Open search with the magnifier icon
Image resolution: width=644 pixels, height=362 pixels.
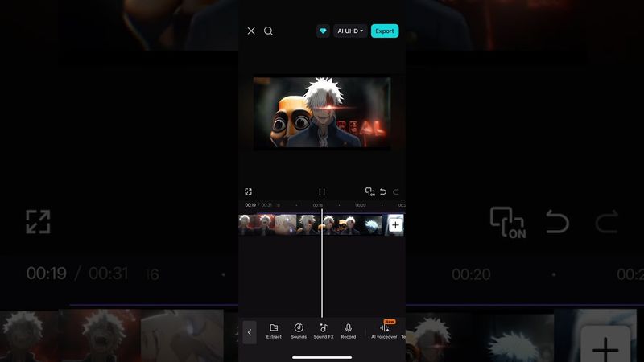pos(268,31)
